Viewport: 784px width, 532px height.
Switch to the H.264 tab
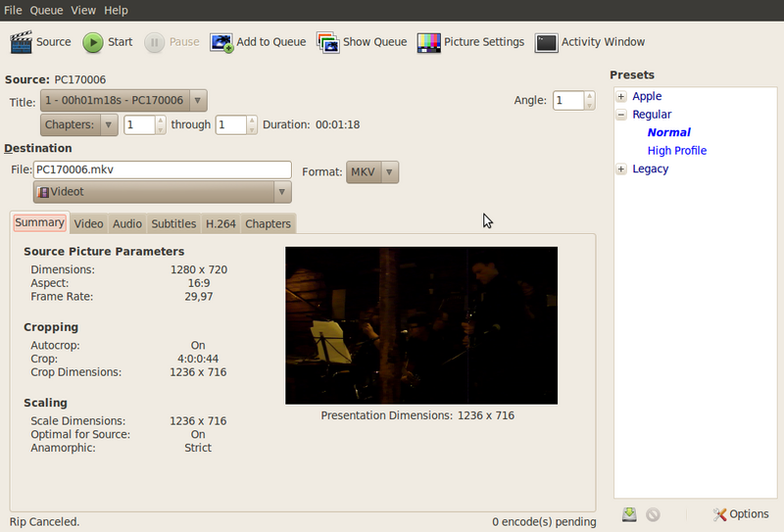[x=220, y=223]
